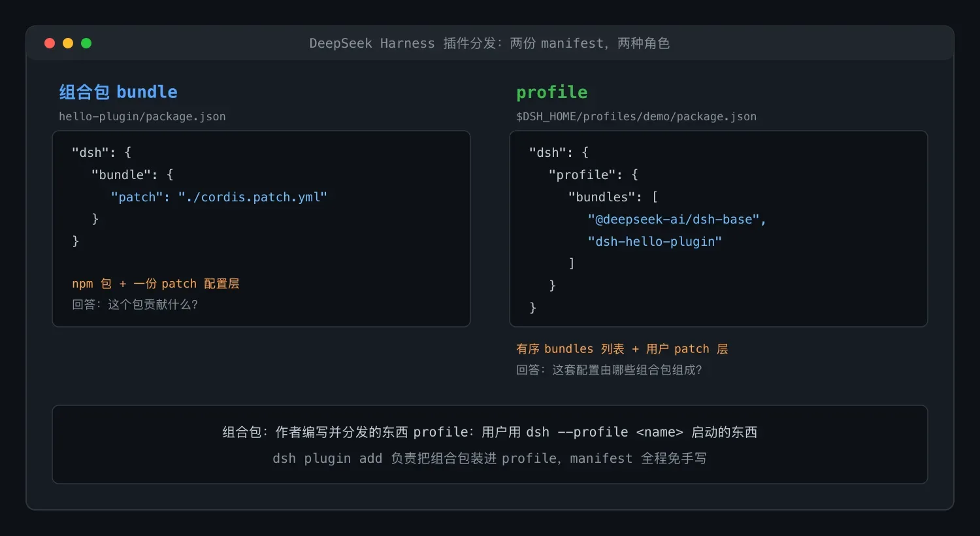
Task: Click the blue heading "组合包 bundle"
Action: click(118, 92)
